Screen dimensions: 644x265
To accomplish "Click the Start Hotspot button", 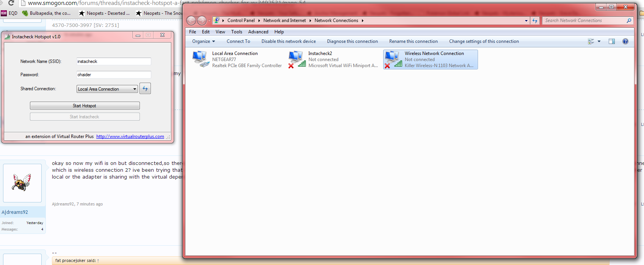I will coord(85,106).
